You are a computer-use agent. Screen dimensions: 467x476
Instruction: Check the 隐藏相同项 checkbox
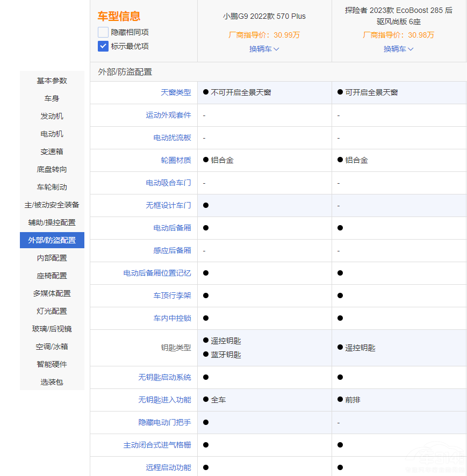tap(103, 32)
